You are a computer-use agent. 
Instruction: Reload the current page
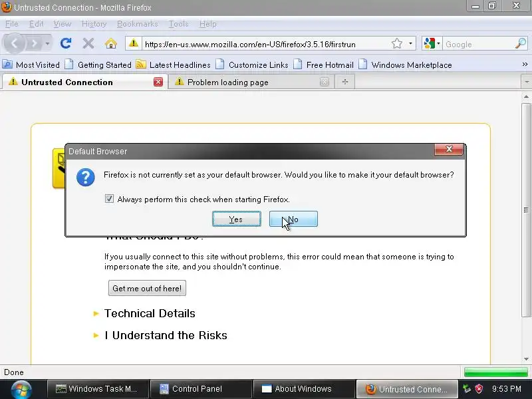65,43
